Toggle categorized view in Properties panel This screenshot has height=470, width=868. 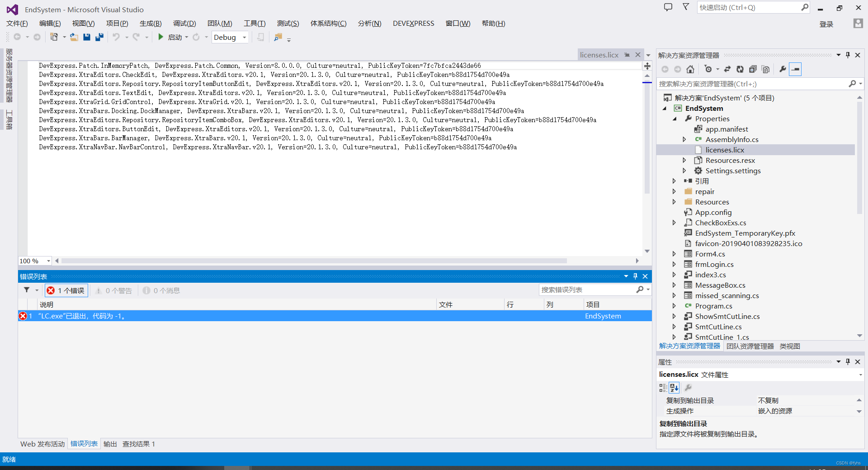click(x=663, y=388)
